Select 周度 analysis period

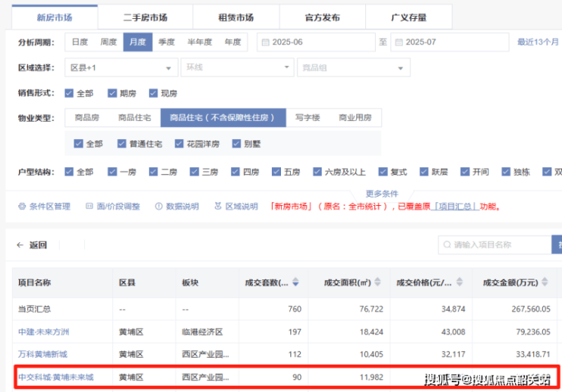coord(109,42)
